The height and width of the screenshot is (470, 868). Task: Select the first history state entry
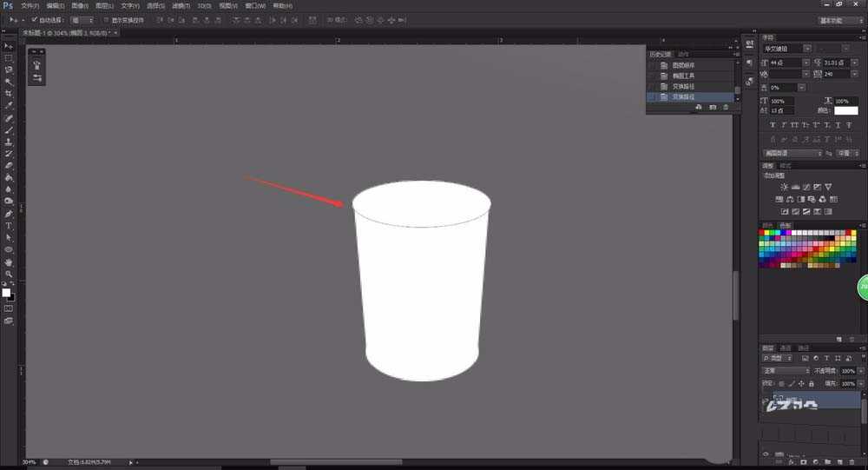(686, 65)
